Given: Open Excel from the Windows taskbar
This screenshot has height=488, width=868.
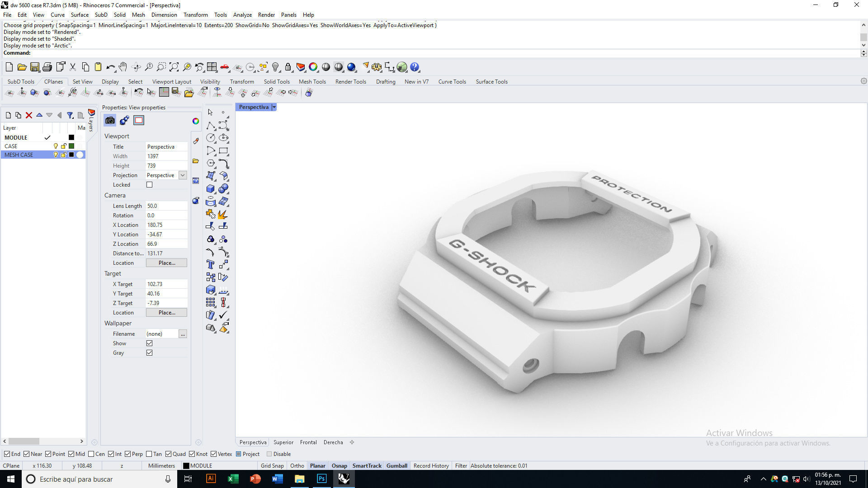Looking at the screenshot, I should point(233,479).
